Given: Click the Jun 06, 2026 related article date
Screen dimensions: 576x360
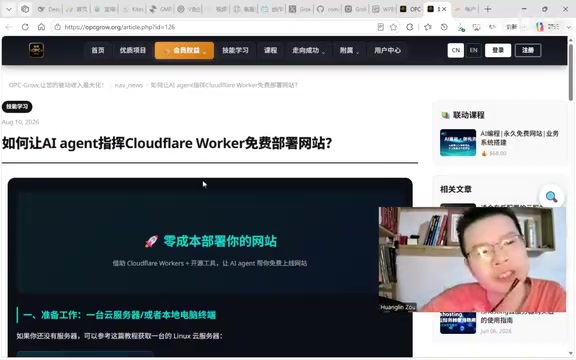Looking at the screenshot, I should [496, 331].
